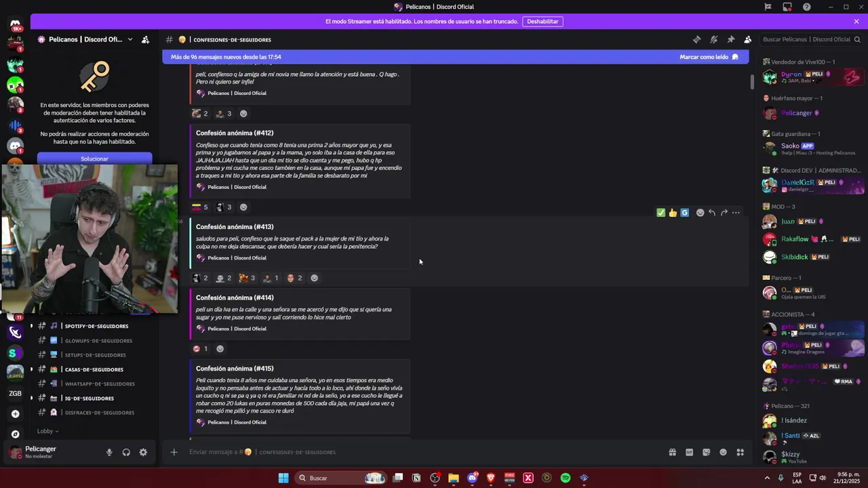Open File Explorer from the taskbar
This screenshot has width=868, height=488.
[x=454, y=478]
